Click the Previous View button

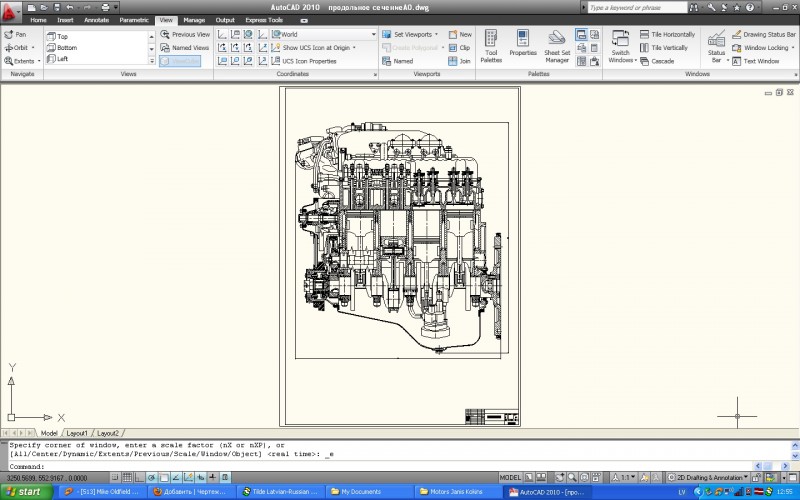pos(185,34)
